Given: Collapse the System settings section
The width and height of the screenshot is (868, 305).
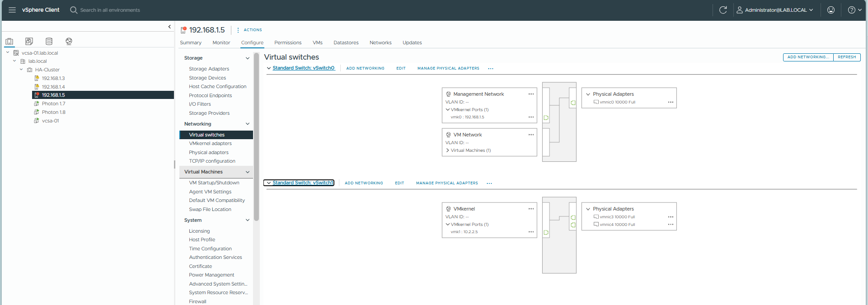Looking at the screenshot, I should [x=248, y=220].
